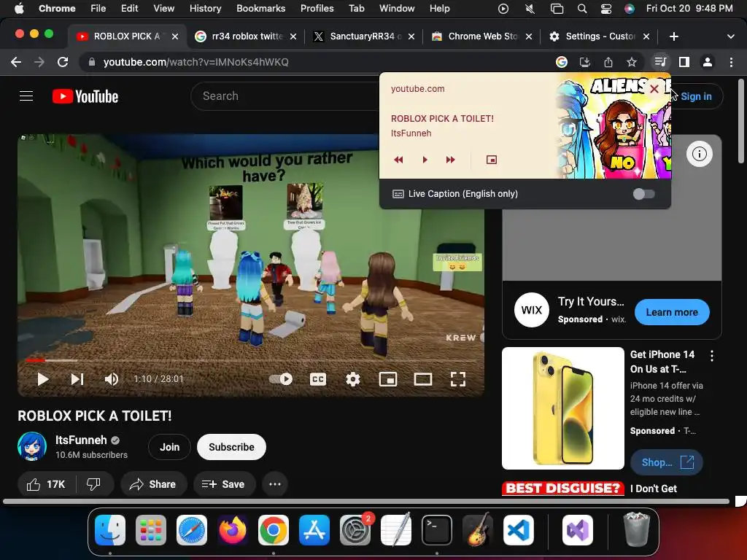This screenshot has width=747, height=560.
Task: Open the Bookmarks menu
Action: [260, 9]
